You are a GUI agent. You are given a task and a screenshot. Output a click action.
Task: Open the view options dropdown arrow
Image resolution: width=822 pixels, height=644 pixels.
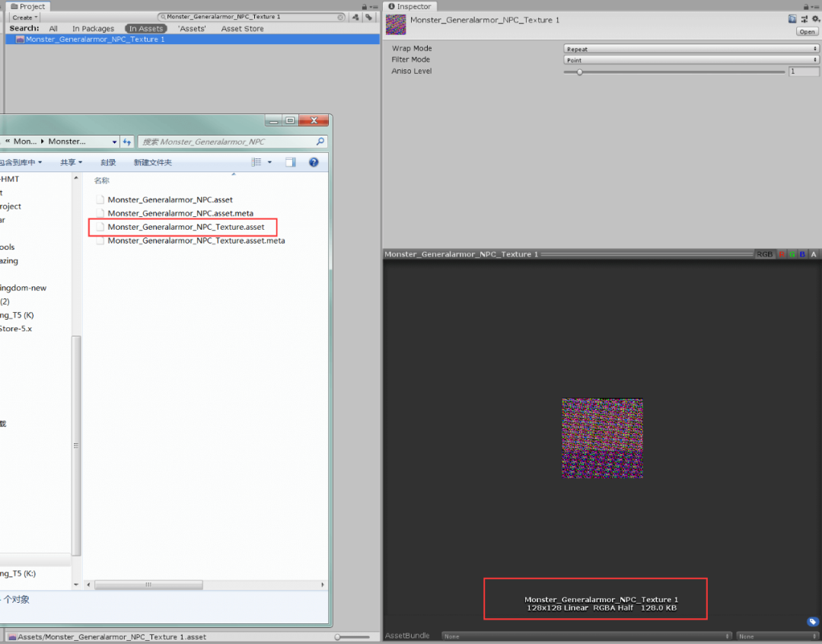270,163
